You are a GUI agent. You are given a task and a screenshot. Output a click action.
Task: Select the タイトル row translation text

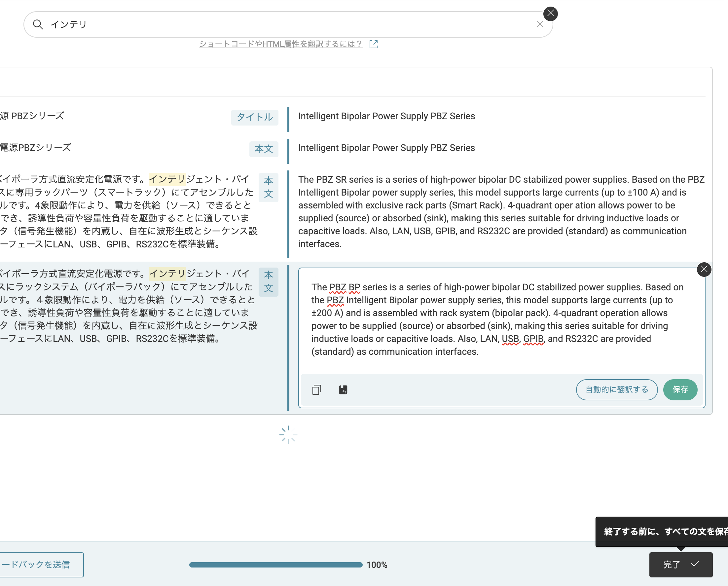(386, 116)
